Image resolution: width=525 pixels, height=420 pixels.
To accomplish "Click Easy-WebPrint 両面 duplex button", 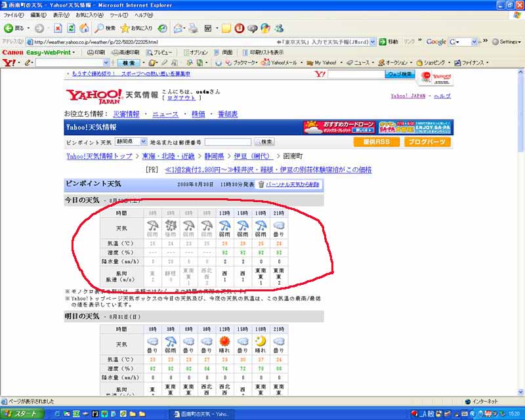I will 223,52.
